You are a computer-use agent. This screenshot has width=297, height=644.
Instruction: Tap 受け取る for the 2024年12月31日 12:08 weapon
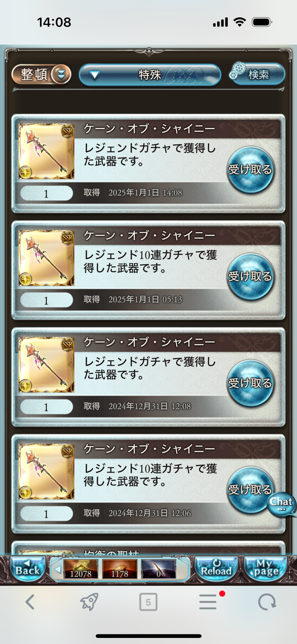click(x=250, y=384)
